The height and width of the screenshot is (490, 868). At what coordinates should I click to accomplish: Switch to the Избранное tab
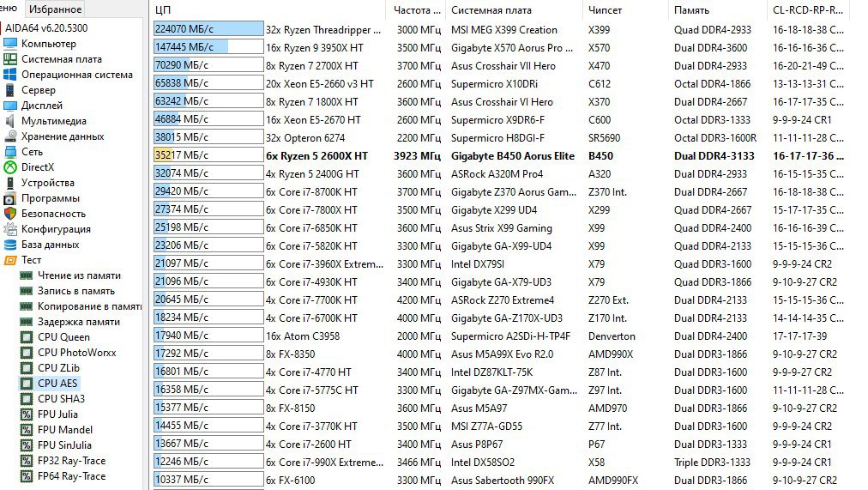tap(56, 9)
